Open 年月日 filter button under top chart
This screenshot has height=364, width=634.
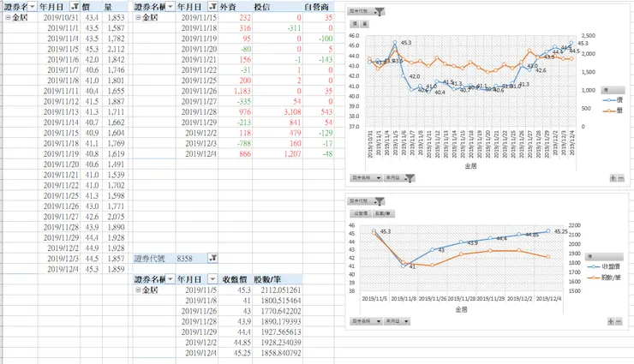tap(399, 178)
